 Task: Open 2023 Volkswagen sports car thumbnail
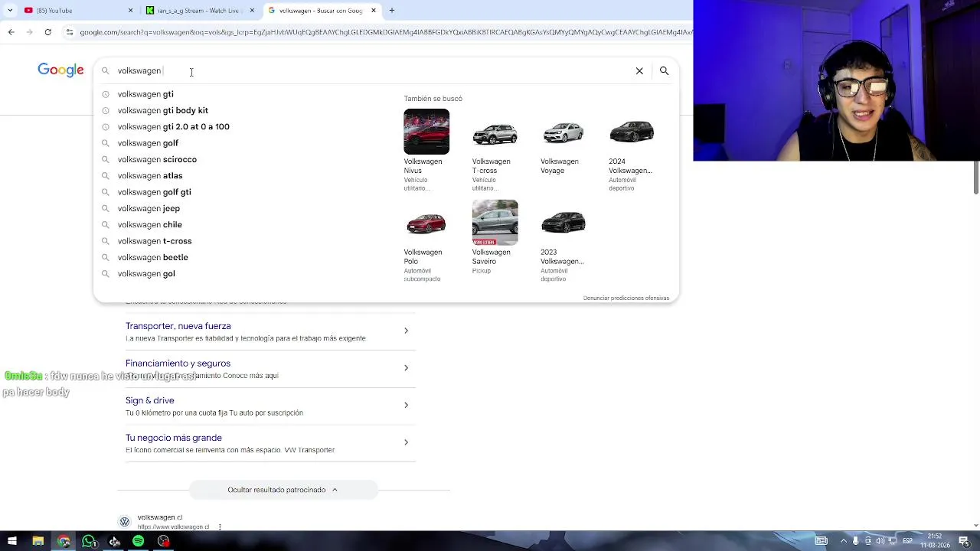(x=563, y=223)
